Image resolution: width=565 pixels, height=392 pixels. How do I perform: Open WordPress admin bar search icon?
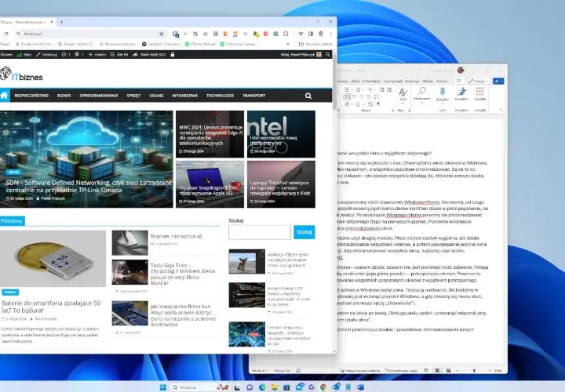click(x=327, y=54)
